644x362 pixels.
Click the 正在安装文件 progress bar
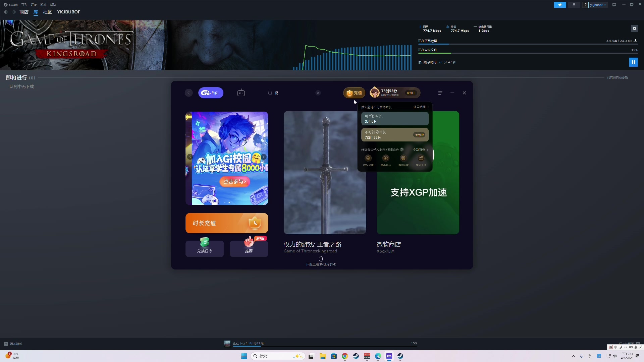[x=528, y=53]
